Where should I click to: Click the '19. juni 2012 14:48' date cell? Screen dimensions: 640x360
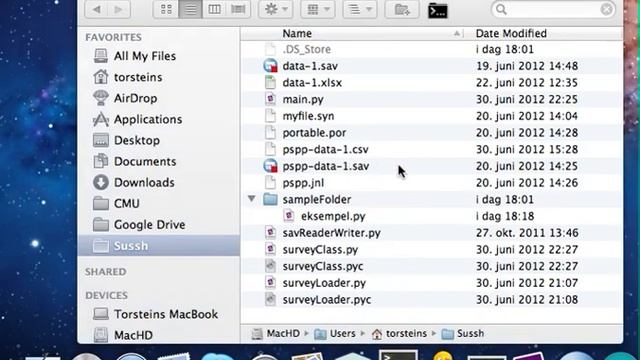(x=527, y=66)
